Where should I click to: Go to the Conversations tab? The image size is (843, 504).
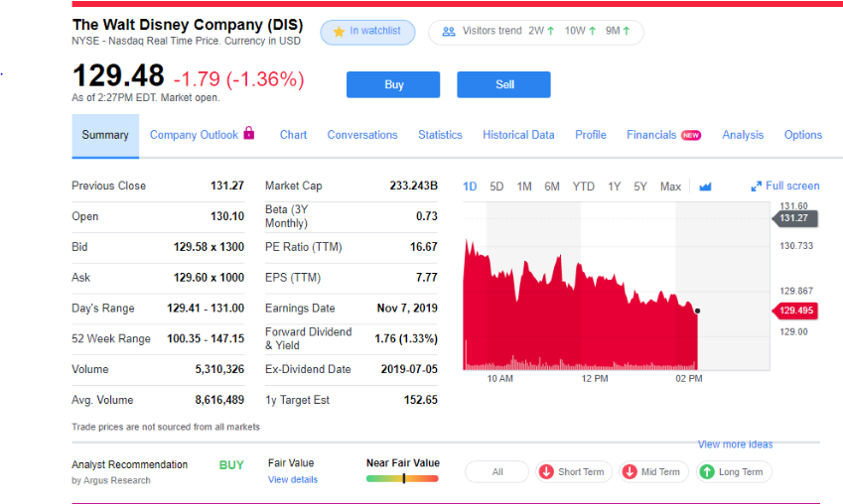click(x=362, y=135)
